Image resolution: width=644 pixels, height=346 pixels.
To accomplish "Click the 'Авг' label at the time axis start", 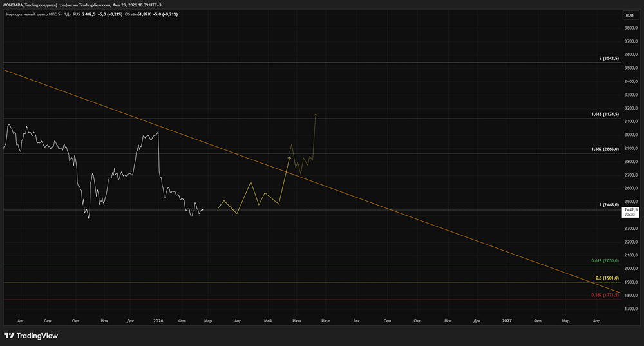I will tap(21, 320).
